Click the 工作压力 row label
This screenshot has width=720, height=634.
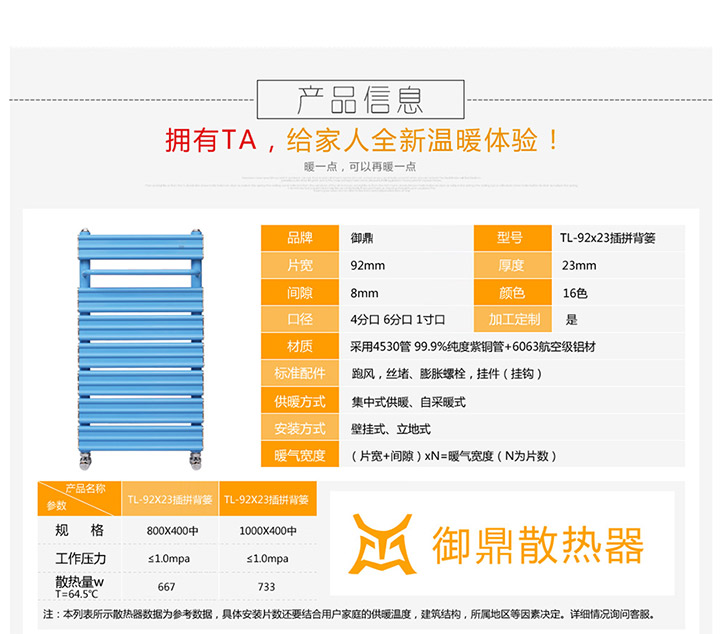coord(80,558)
